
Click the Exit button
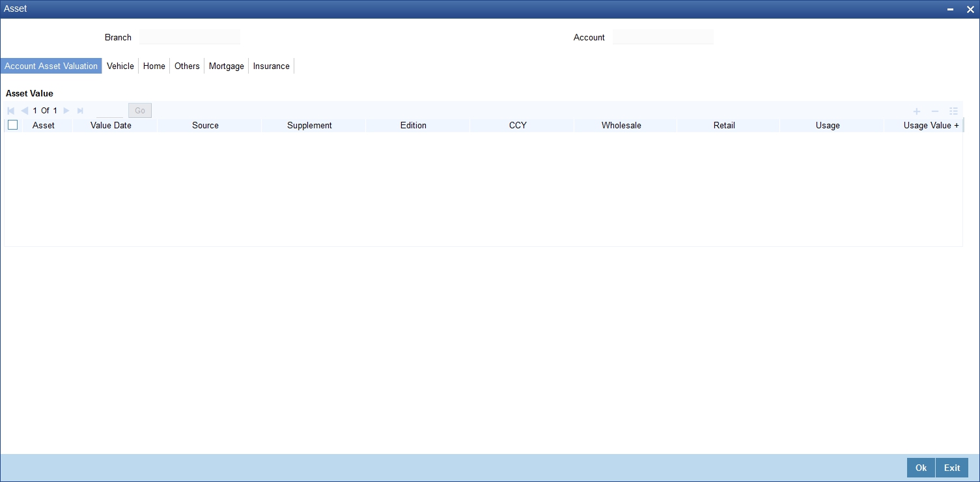click(952, 468)
